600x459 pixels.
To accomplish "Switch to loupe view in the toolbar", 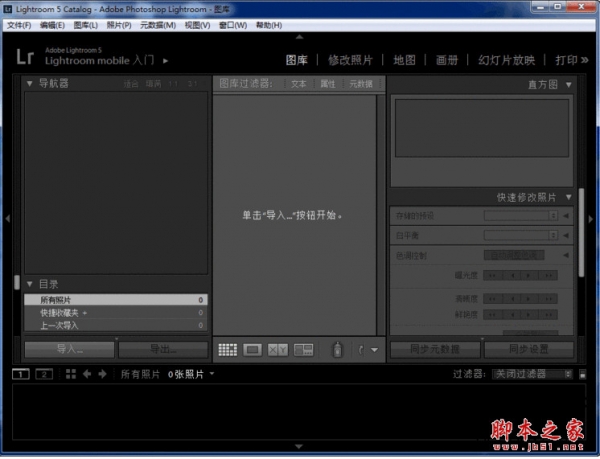I will coord(252,350).
